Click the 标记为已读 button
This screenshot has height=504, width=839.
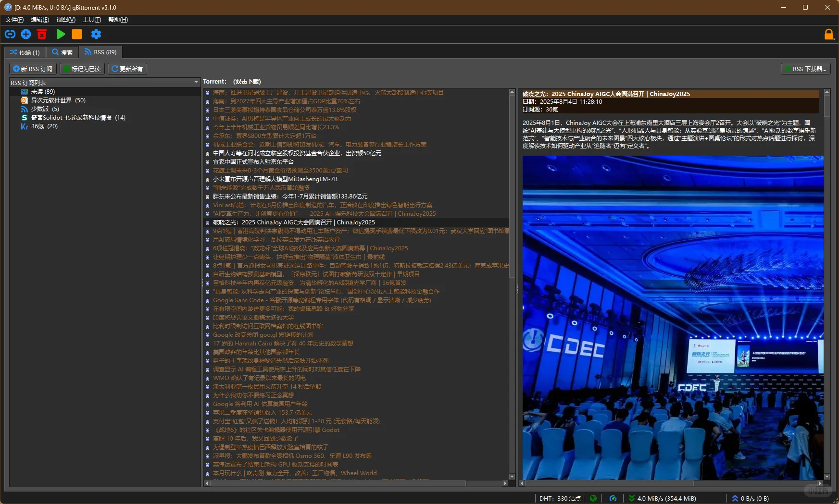pos(82,69)
